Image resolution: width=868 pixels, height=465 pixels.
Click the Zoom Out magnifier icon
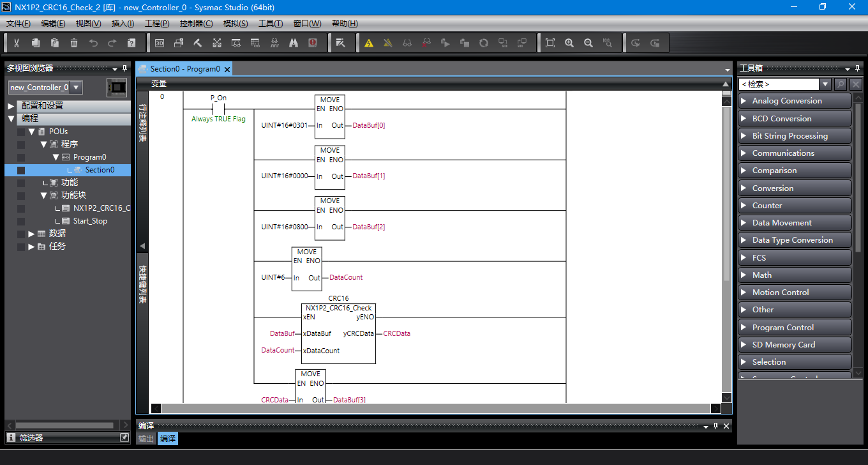(588, 43)
